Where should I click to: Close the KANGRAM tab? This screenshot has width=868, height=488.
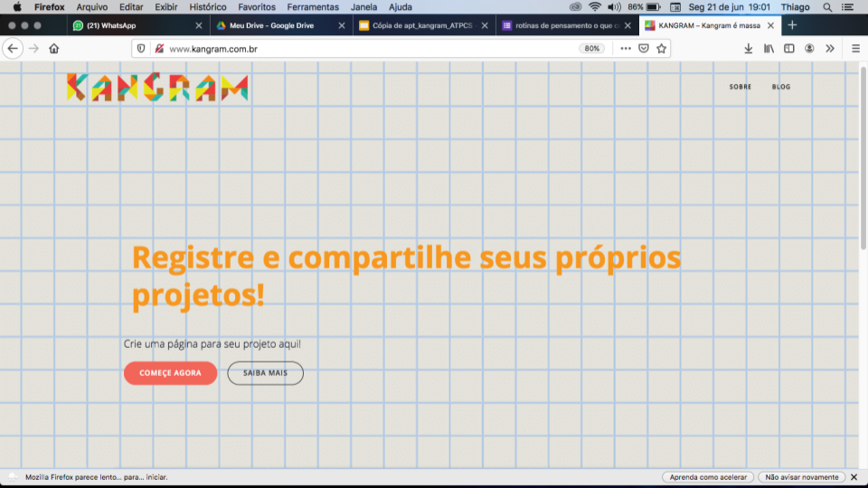click(x=770, y=25)
